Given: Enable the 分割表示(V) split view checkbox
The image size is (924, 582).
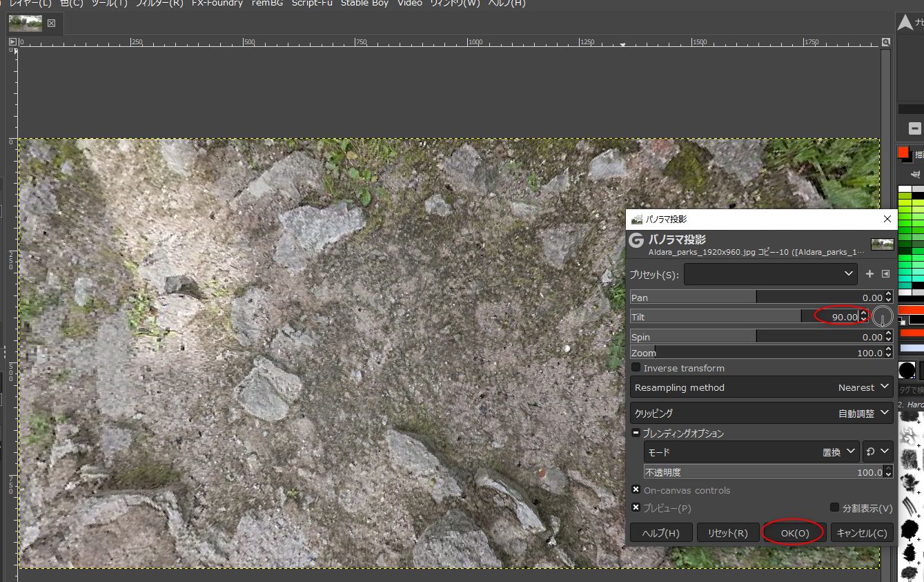Looking at the screenshot, I should (x=835, y=507).
